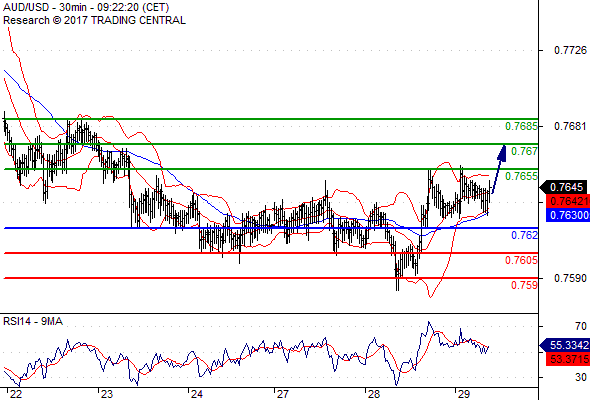Click the AUD/USD 30min chart title
Image resolution: width=590 pixels, height=400 pixels.
click(86, 7)
